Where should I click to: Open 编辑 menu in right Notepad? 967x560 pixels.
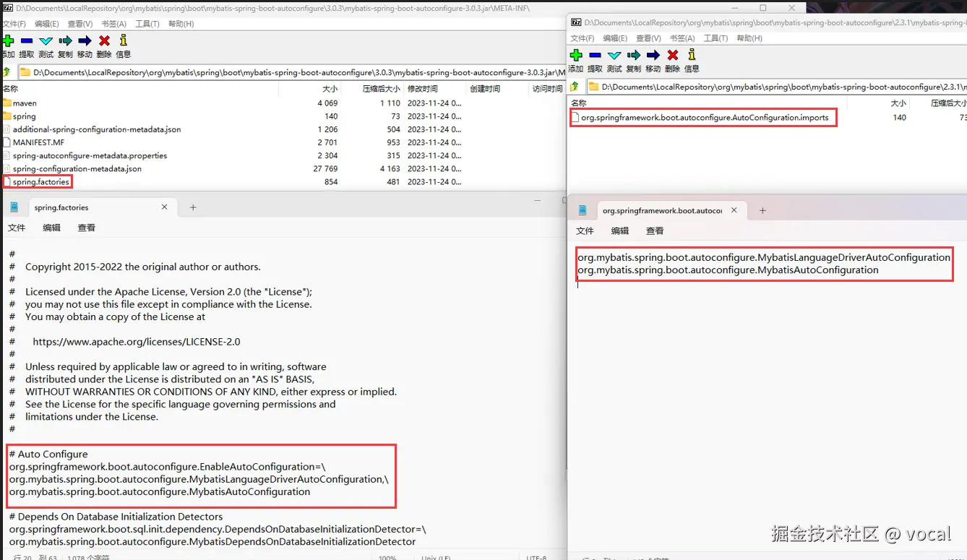pyautogui.click(x=620, y=231)
